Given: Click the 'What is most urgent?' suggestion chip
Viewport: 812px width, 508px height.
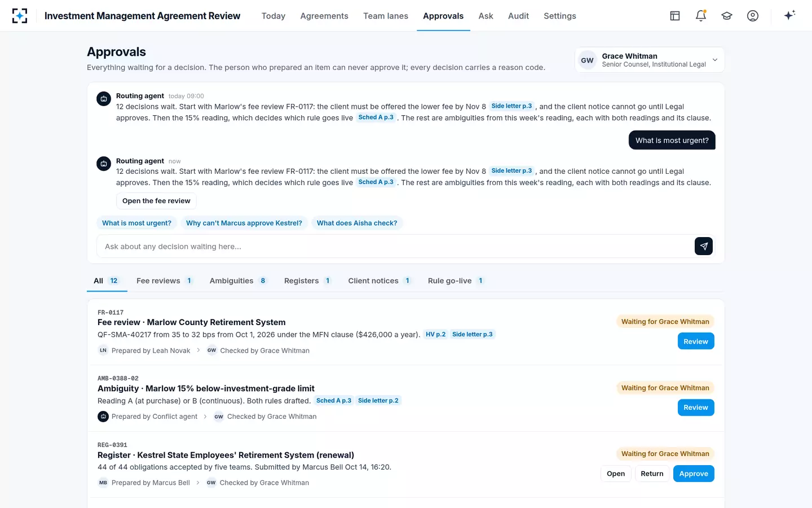Looking at the screenshot, I should coord(136,223).
